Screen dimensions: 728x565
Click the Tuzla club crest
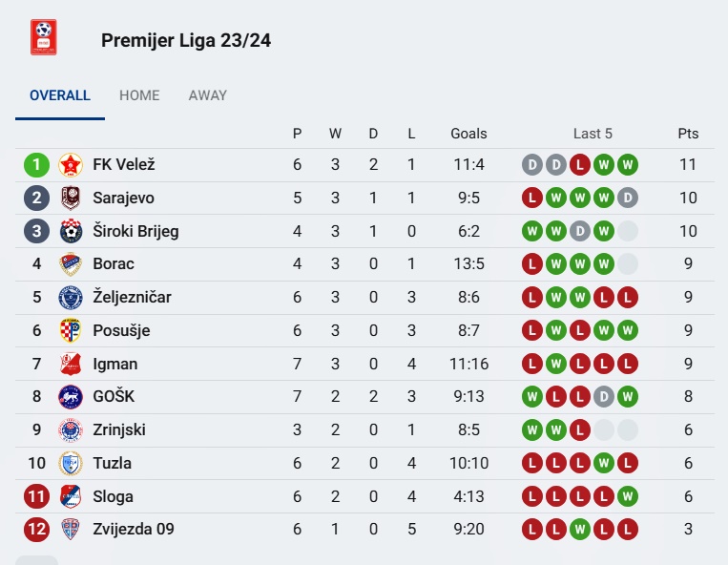coord(71,464)
